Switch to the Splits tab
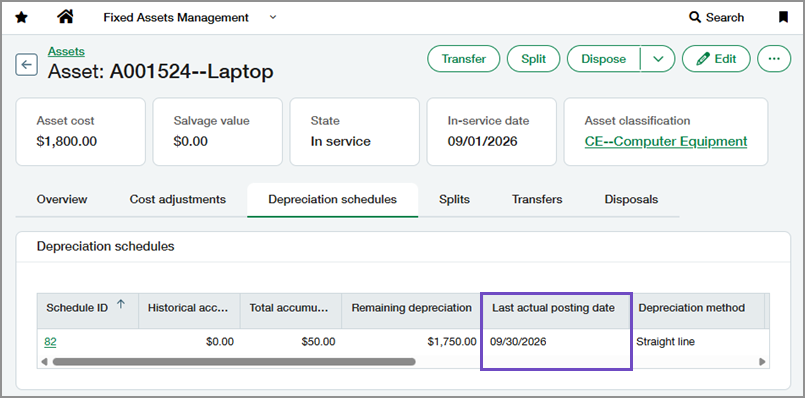Screen dimensions: 805x398 point(454,199)
